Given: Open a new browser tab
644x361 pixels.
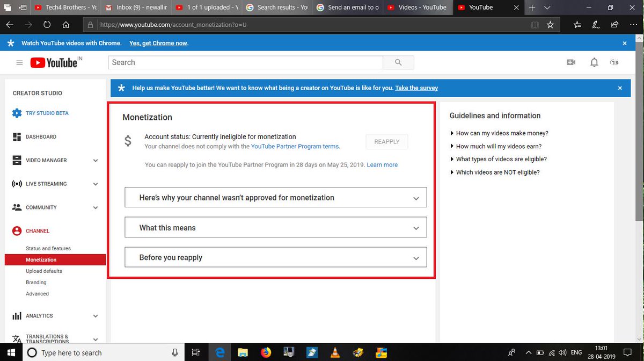Looking at the screenshot, I should [532, 8].
